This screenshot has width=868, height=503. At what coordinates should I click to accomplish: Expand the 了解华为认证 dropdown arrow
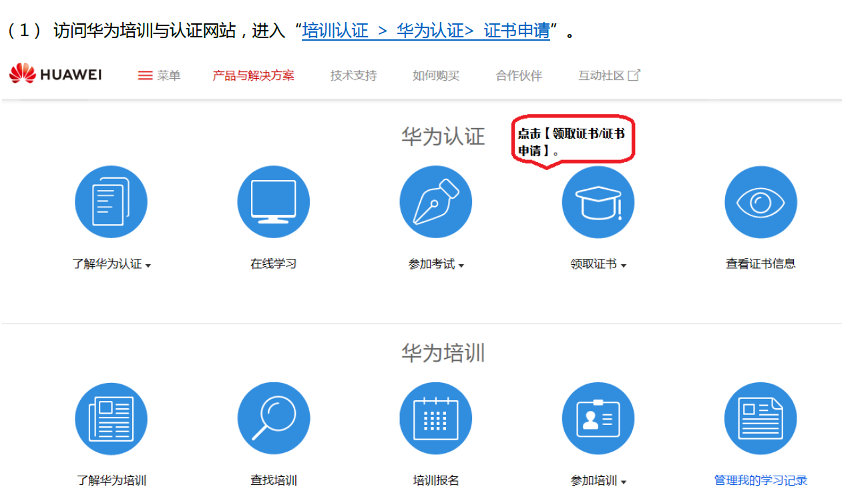pos(150,265)
